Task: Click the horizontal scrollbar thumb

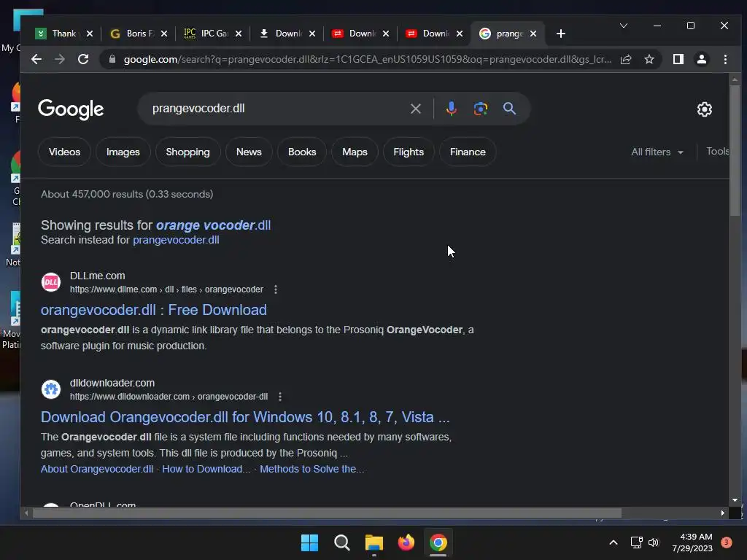Action: [x=327, y=513]
